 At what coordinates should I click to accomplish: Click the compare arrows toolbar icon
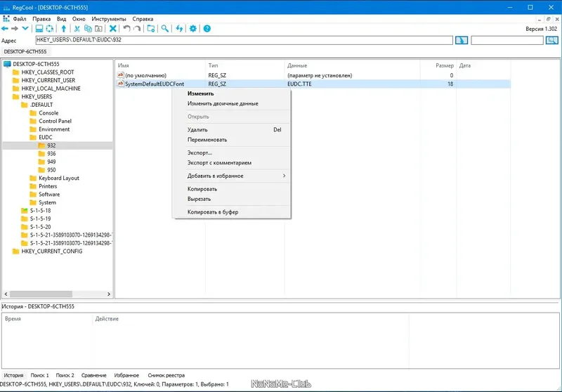179,29
